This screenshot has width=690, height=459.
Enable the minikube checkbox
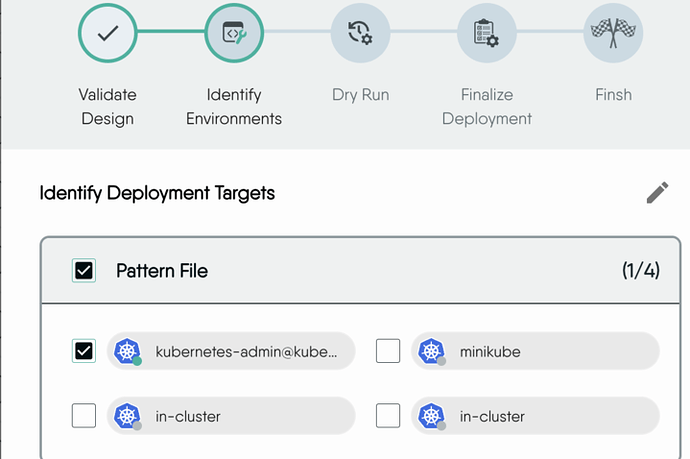point(388,351)
